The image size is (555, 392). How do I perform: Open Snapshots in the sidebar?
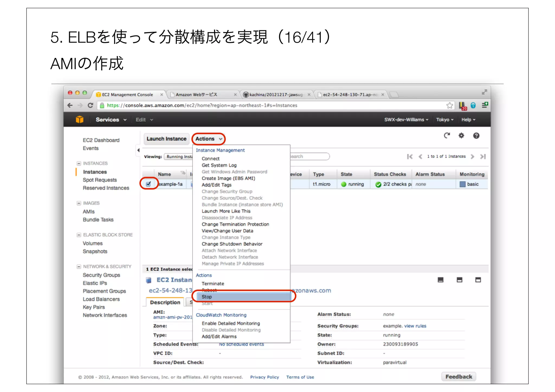[x=95, y=251]
